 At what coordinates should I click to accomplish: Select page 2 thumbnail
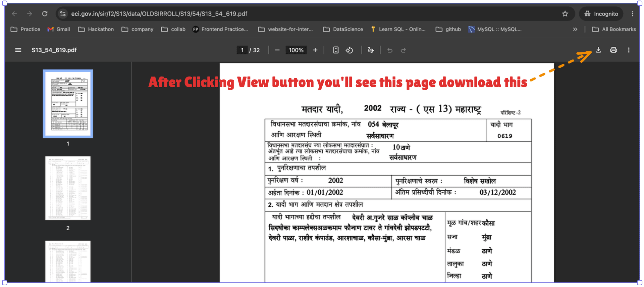(x=68, y=188)
